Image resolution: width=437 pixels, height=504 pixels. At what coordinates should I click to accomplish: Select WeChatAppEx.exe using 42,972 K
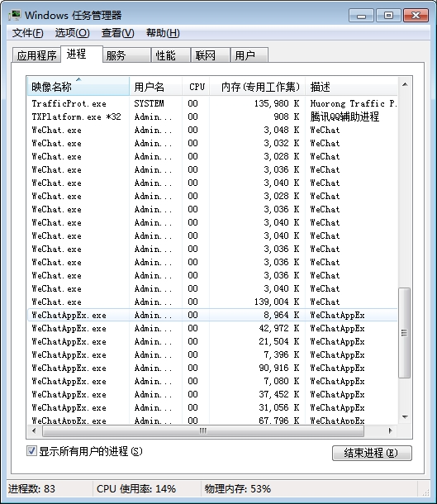click(x=212, y=328)
